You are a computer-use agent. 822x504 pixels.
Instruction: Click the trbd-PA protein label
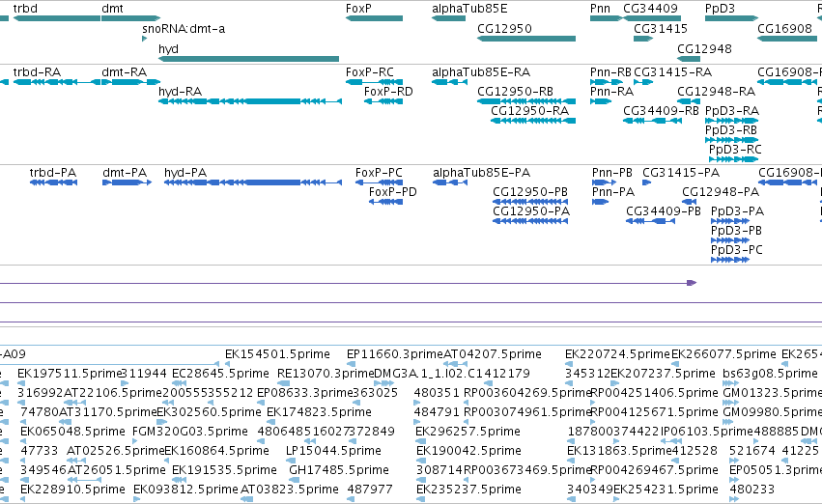pos(53,173)
